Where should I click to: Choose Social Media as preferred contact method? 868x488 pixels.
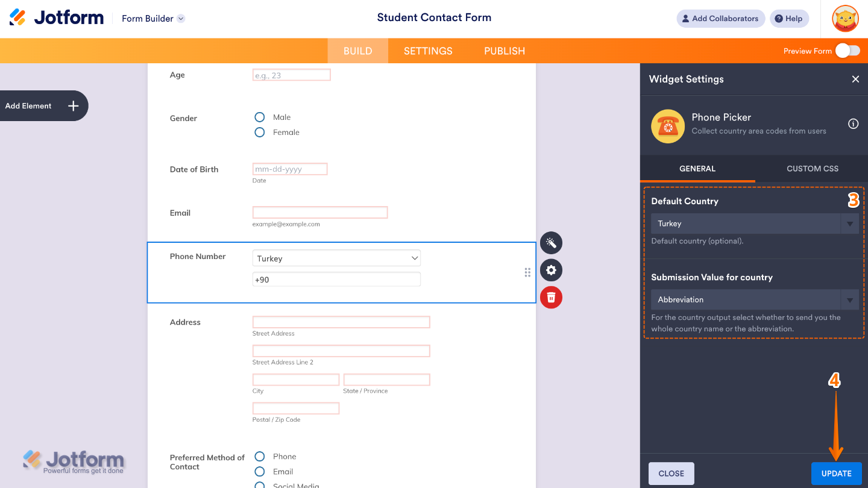tap(259, 485)
